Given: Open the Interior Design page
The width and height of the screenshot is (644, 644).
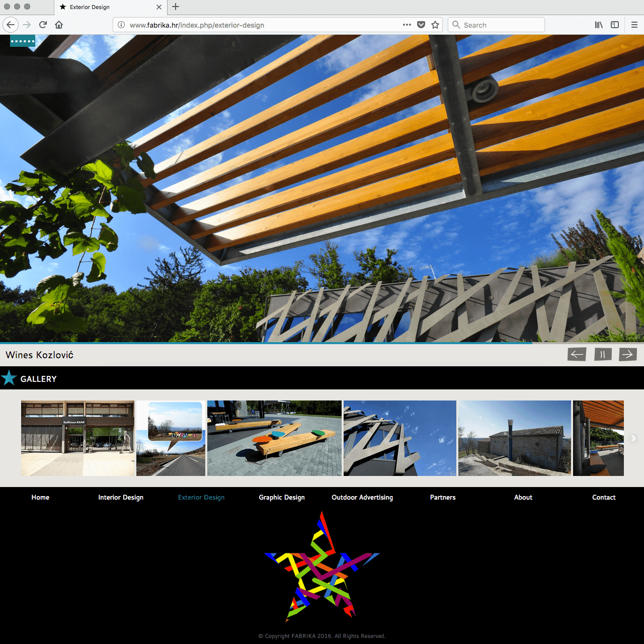Looking at the screenshot, I should coord(121,497).
